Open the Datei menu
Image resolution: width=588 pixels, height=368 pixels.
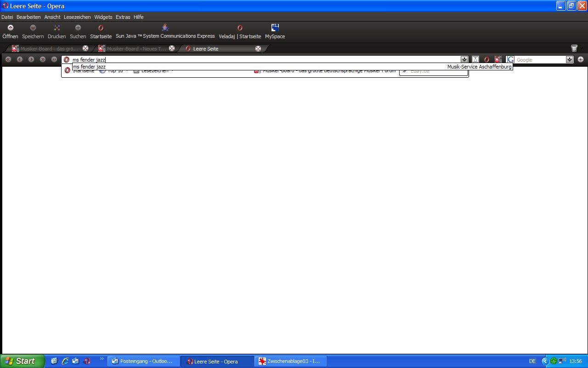7,17
